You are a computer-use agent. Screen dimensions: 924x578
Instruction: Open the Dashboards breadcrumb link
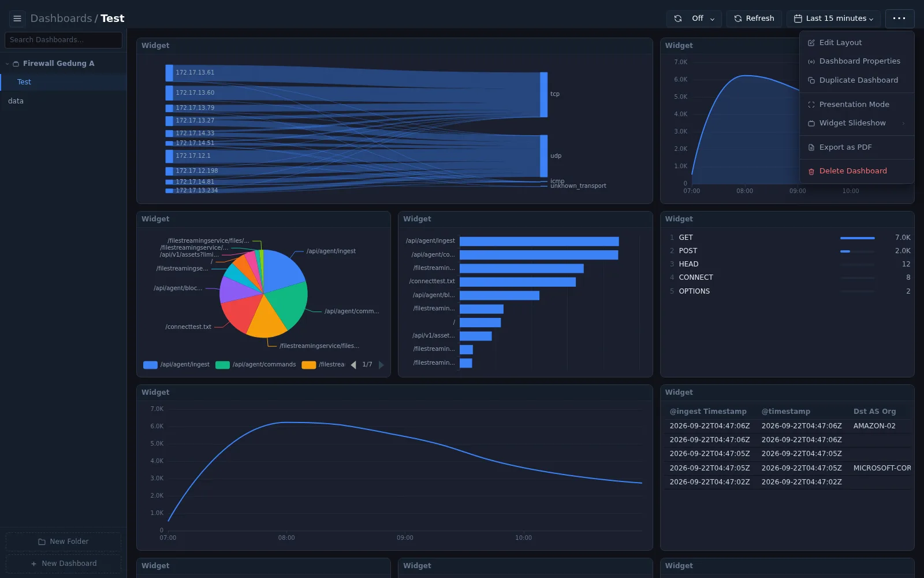61,18
